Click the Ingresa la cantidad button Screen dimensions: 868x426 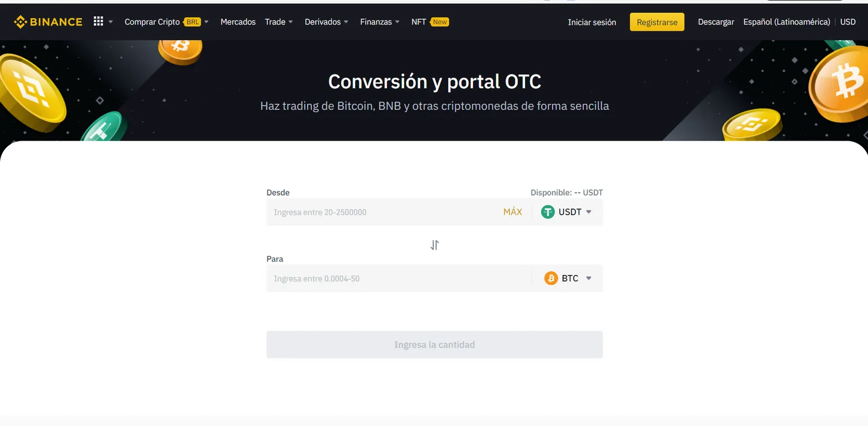click(x=435, y=345)
